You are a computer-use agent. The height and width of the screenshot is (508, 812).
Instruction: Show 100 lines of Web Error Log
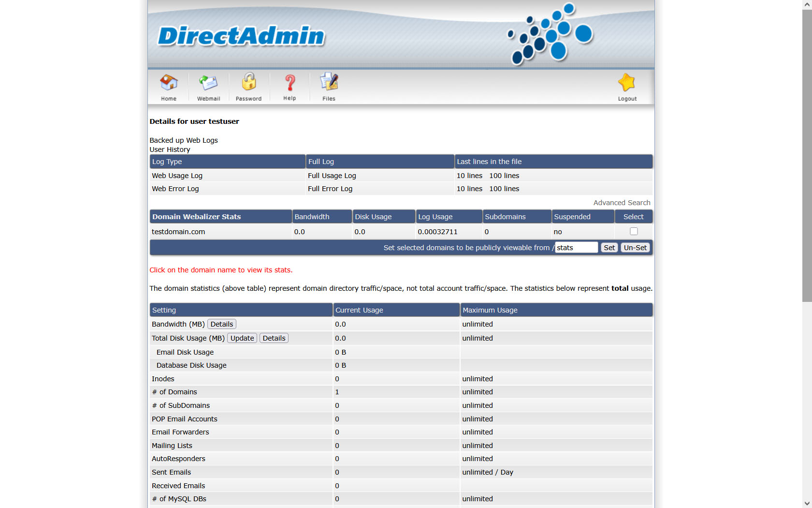click(504, 189)
